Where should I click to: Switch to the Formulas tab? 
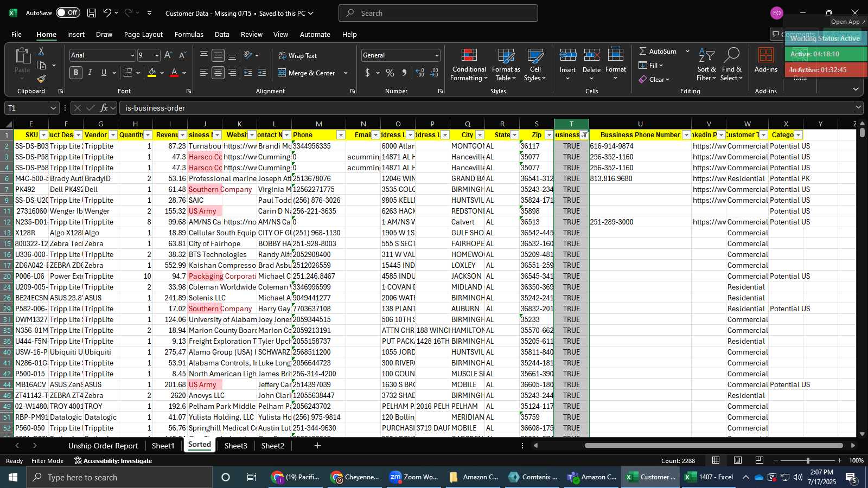[189, 34]
